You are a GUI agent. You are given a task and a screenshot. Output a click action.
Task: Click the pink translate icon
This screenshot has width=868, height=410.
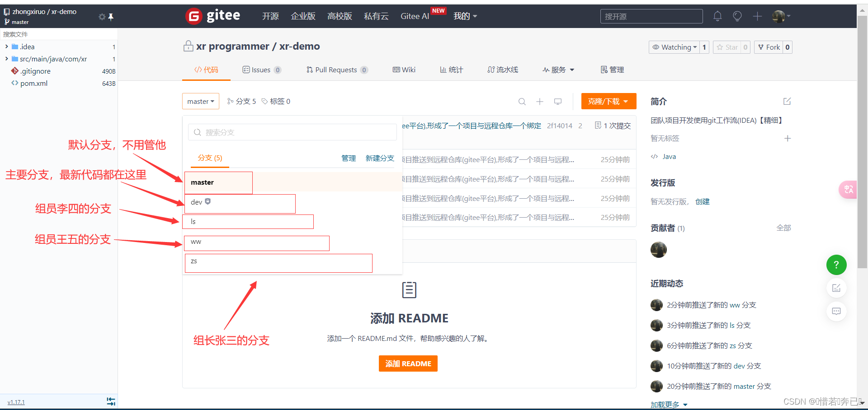tap(848, 189)
